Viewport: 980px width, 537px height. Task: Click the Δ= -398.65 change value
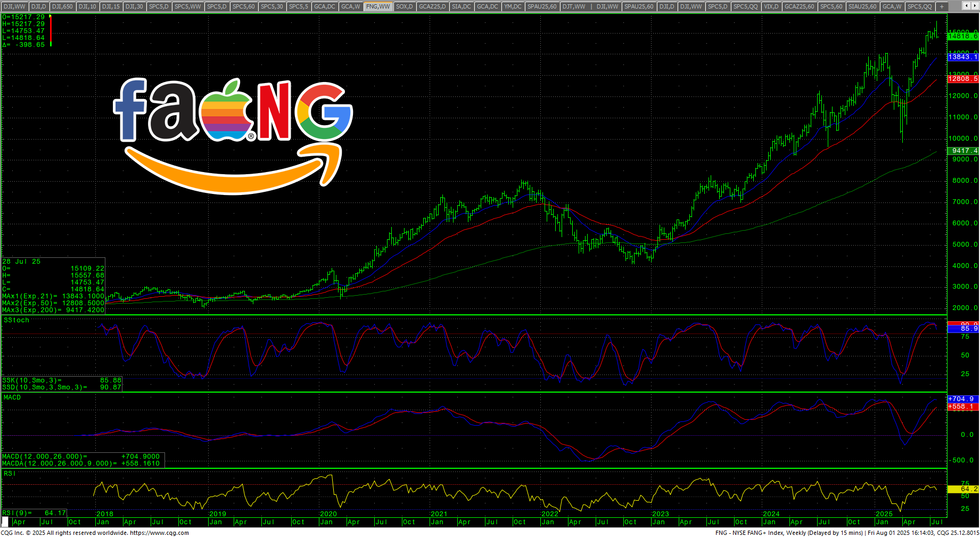(24, 45)
